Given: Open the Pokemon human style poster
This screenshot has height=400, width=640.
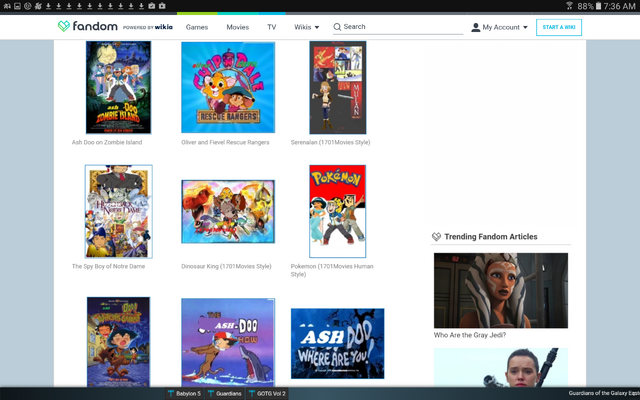Looking at the screenshot, I should point(338,211).
